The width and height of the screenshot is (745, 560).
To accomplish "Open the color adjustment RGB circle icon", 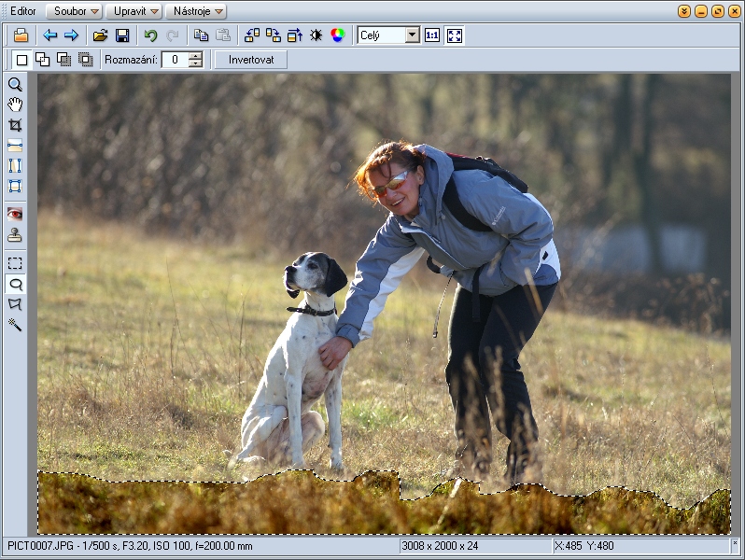I will pos(338,35).
